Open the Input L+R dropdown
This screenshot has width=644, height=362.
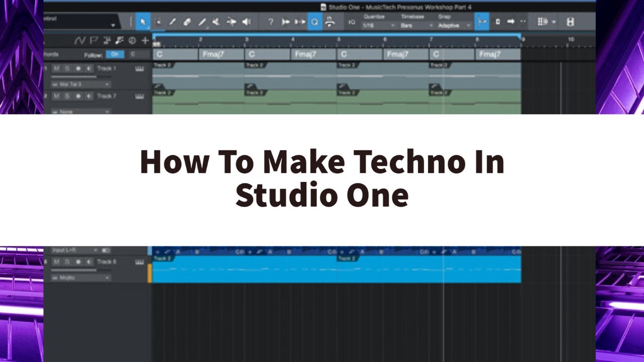coord(74,250)
